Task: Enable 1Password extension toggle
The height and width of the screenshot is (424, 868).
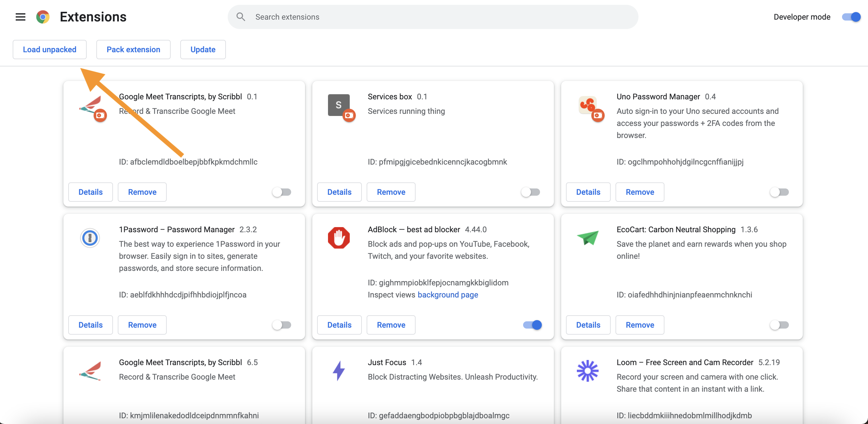Action: point(282,325)
